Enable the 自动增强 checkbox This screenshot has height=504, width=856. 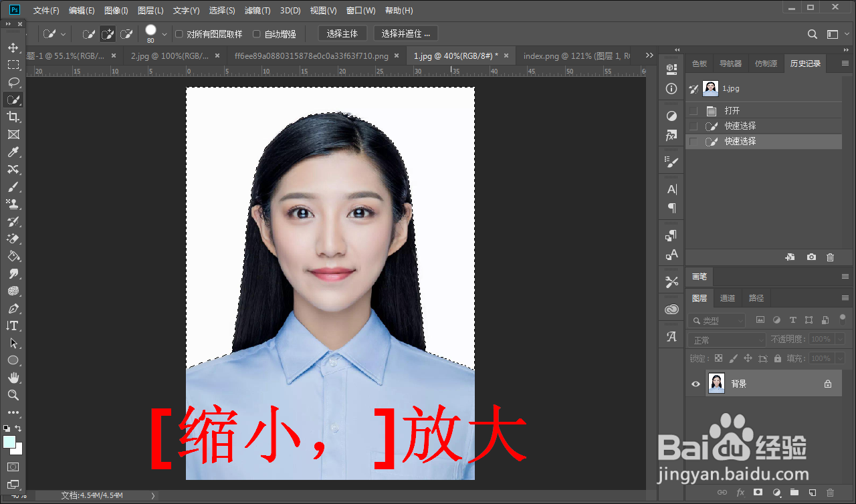[257, 33]
